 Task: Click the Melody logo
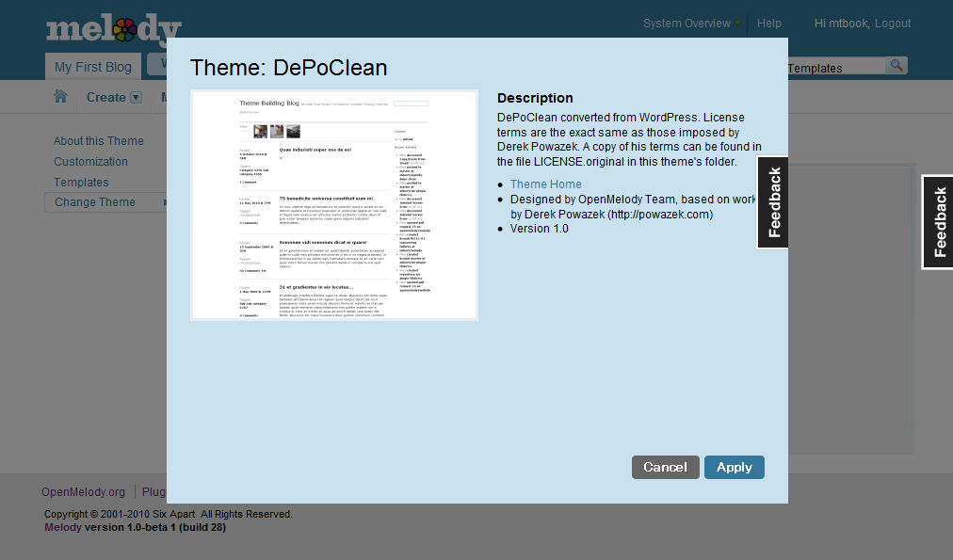point(114,28)
